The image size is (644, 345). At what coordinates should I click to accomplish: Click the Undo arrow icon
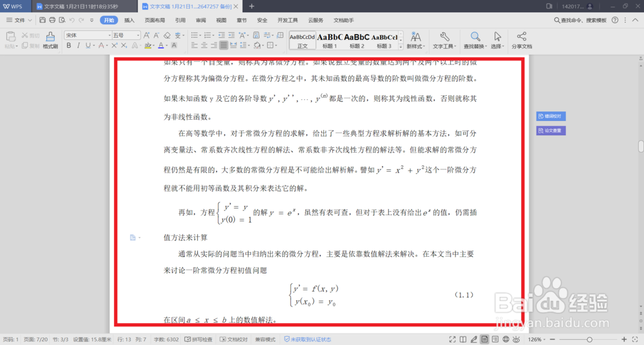(72, 20)
